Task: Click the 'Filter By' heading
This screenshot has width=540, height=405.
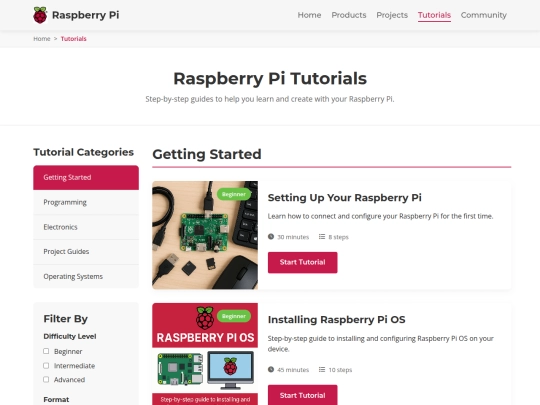Action: pyautogui.click(x=65, y=319)
